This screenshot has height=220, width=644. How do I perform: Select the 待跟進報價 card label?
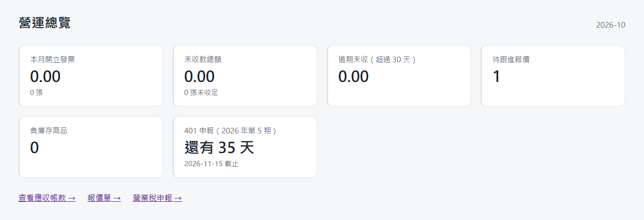pos(511,59)
